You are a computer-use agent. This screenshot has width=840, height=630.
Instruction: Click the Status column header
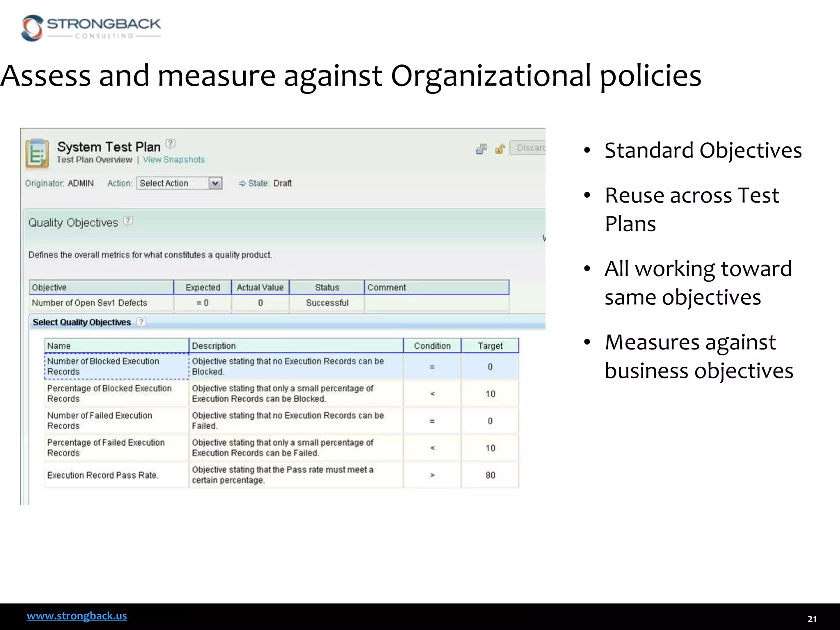pyautogui.click(x=327, y=287)
